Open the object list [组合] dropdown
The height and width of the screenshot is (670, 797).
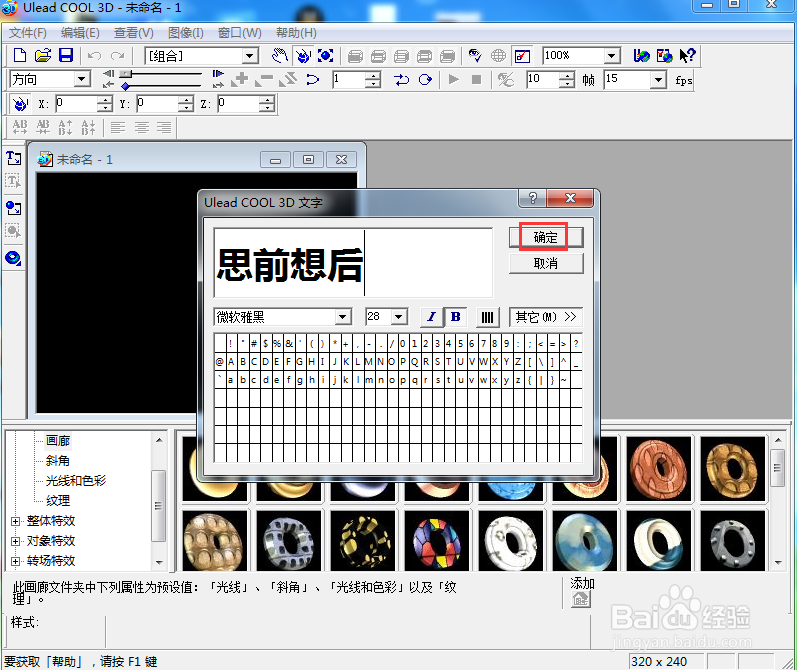(250, 56)
